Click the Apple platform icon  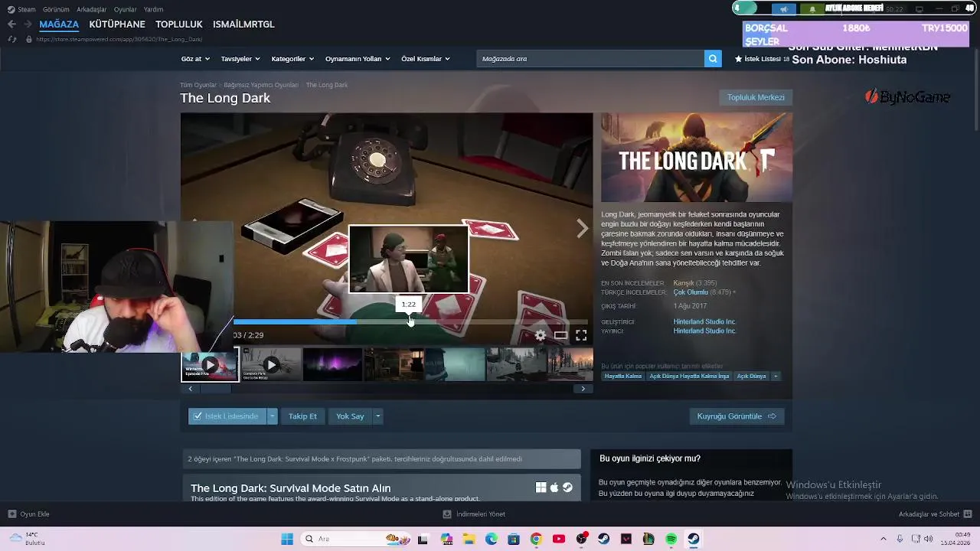click(554, 487)
